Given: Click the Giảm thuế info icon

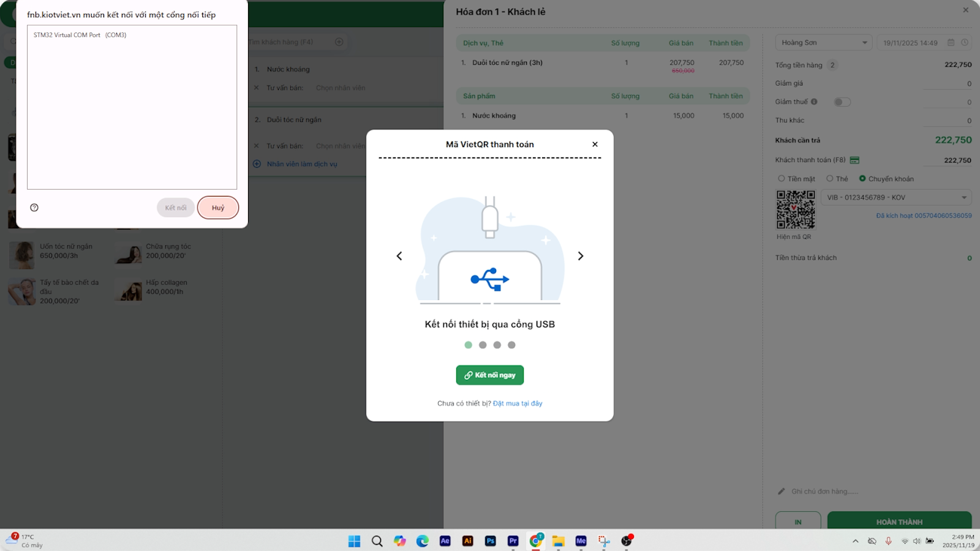Looking at the screenshot, I should click(x=814, y=102).
